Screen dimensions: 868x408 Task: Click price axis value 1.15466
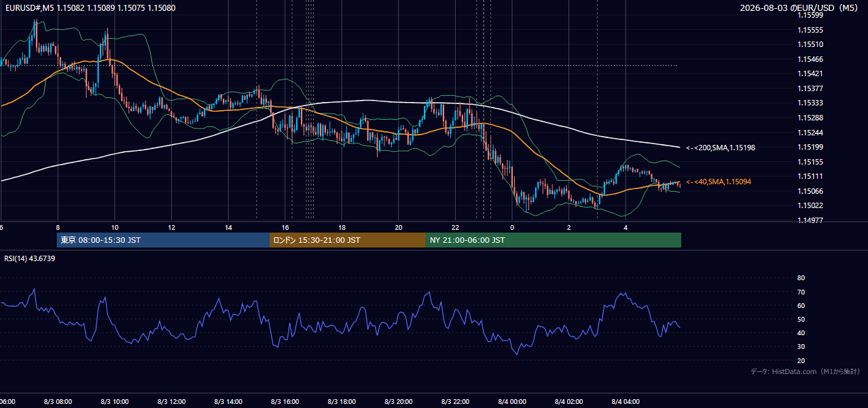click(x=810, y=59)
